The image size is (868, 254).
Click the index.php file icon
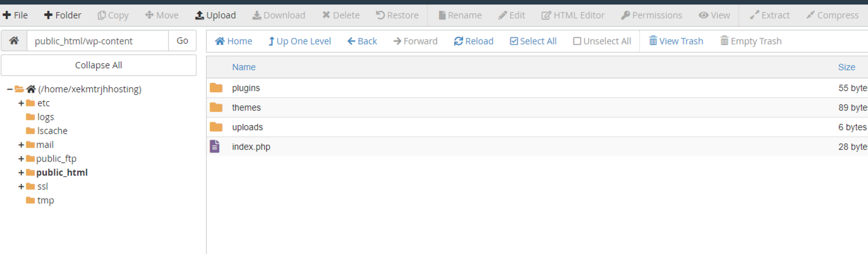(x=215, y=147)
